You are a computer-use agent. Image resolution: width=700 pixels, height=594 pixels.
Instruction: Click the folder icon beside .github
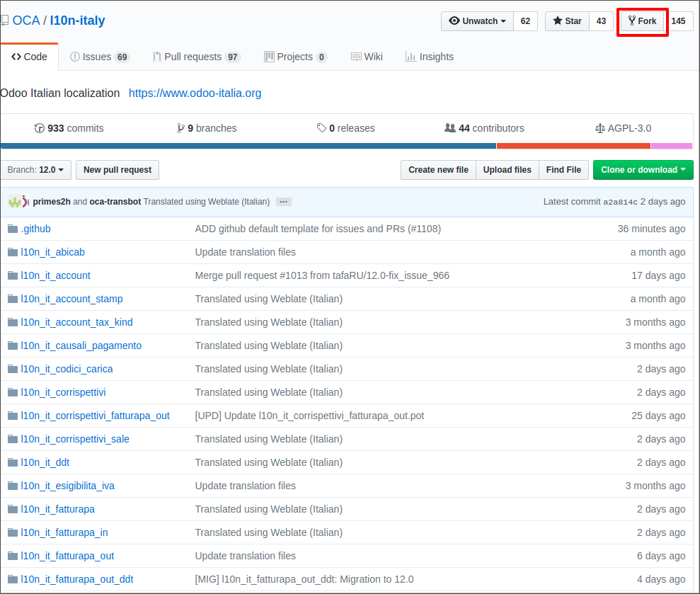tap(12, 229)
